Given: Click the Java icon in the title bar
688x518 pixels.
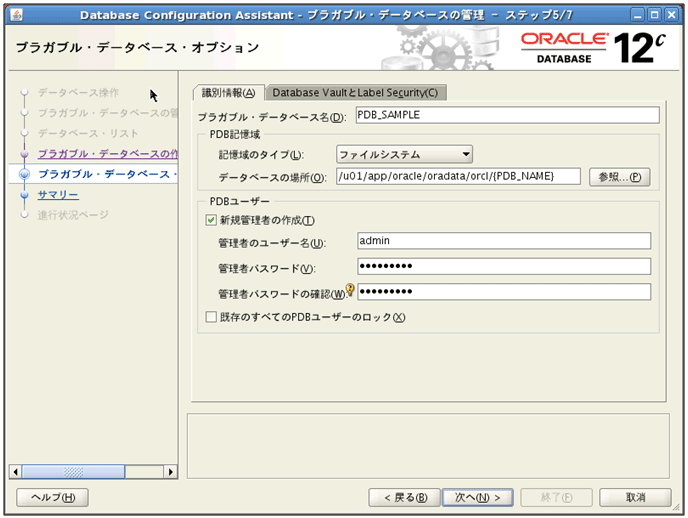Looking at the screenshot, I should [16, 15].
